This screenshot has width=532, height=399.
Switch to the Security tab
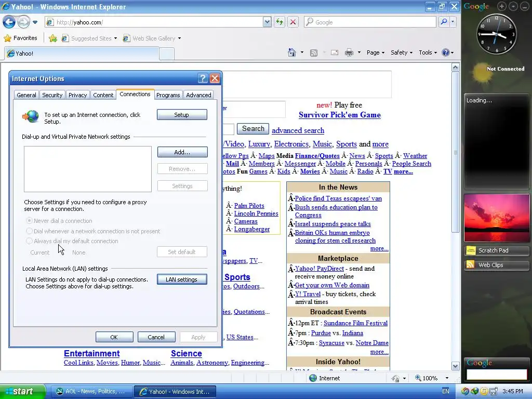click(x=52, y=95)
